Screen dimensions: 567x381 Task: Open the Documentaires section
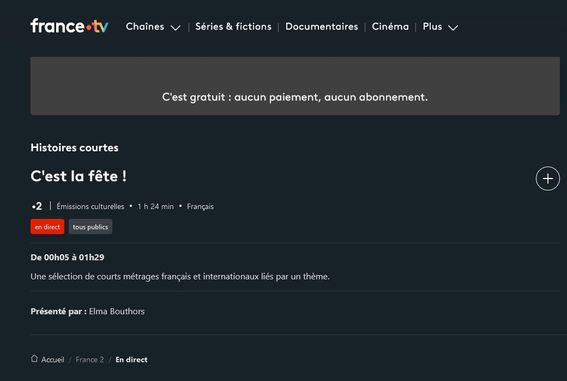click(x=321, y=27)
